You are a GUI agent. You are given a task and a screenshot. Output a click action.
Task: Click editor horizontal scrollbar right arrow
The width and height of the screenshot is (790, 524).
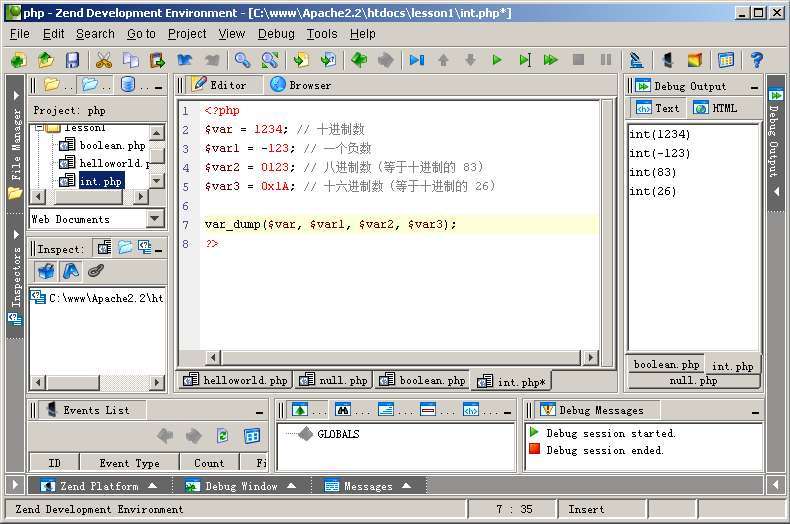click(x=590, y=358)
